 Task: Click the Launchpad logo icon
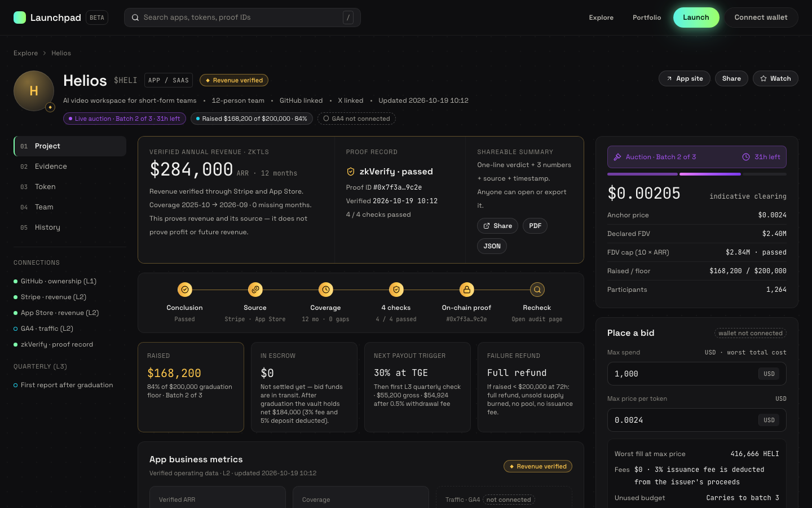click(x=20, y=17)
